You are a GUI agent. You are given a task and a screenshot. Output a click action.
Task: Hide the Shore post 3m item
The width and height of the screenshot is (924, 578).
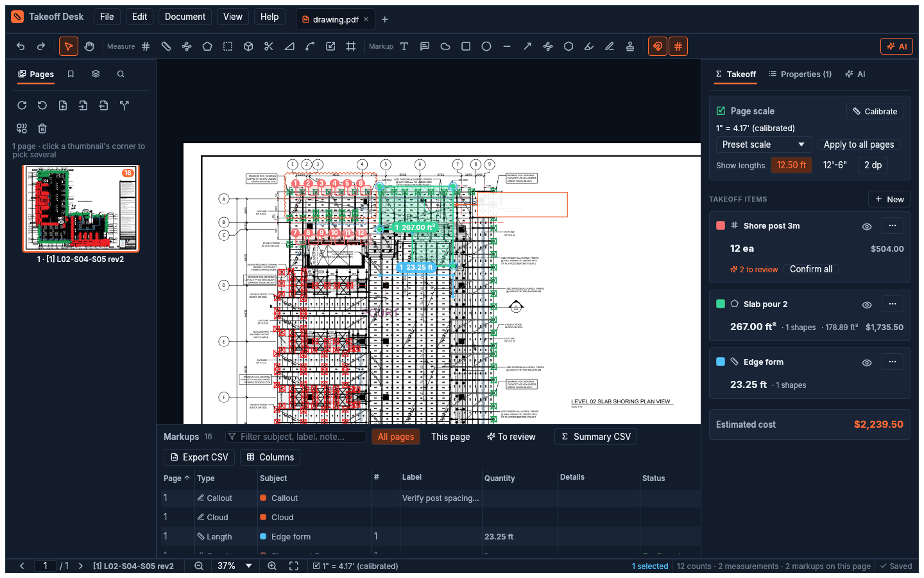(x=867, y=226)
